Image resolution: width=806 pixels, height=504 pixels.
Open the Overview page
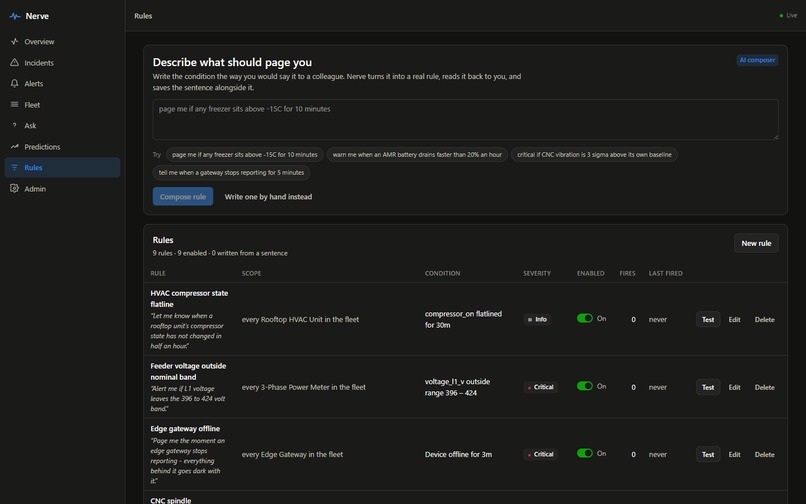point(62,42)
